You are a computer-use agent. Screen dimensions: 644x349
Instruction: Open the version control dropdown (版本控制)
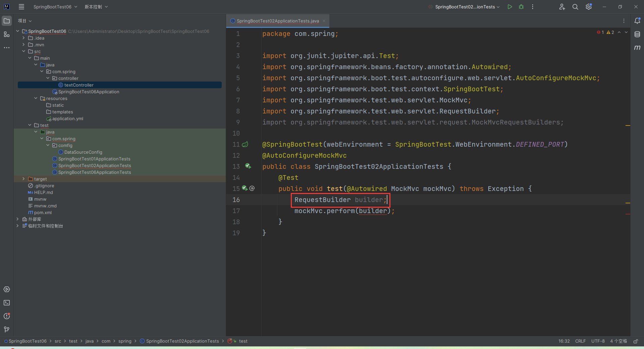click(96, 7)
